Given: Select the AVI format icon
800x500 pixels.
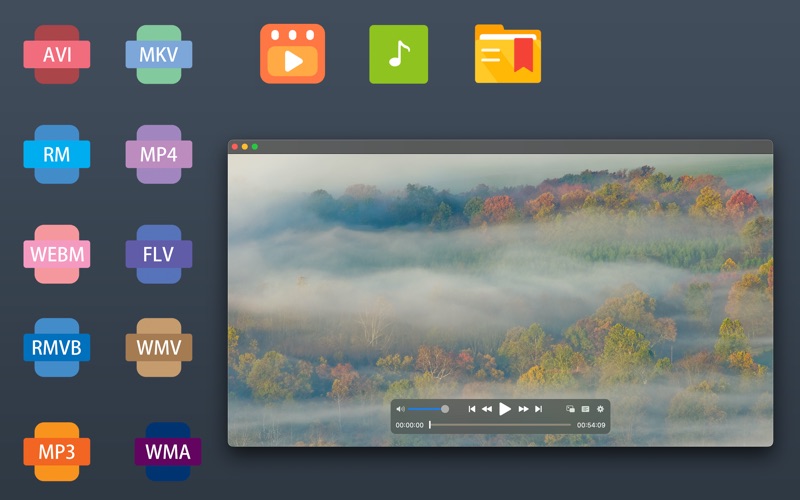Looking at the screenshot, I should click(x=57, y=54).
